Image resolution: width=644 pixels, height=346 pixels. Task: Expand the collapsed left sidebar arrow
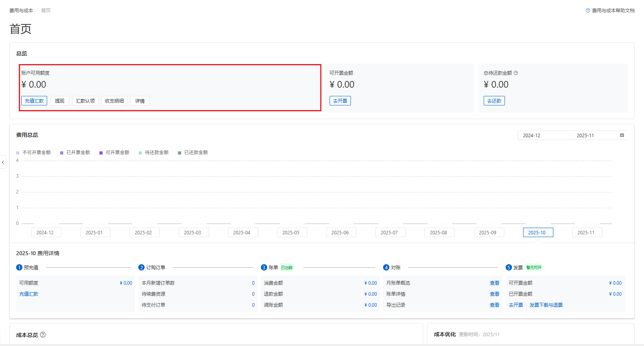click(3, 162)
